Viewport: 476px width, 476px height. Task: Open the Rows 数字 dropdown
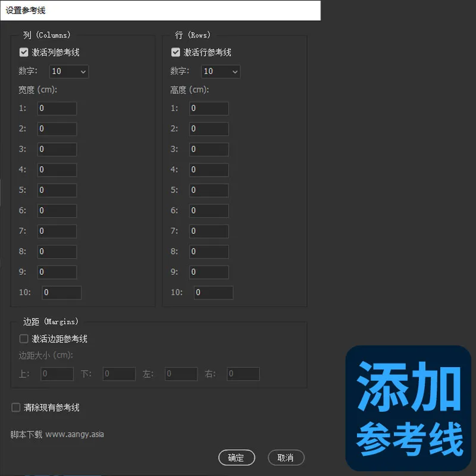[220, 71]
